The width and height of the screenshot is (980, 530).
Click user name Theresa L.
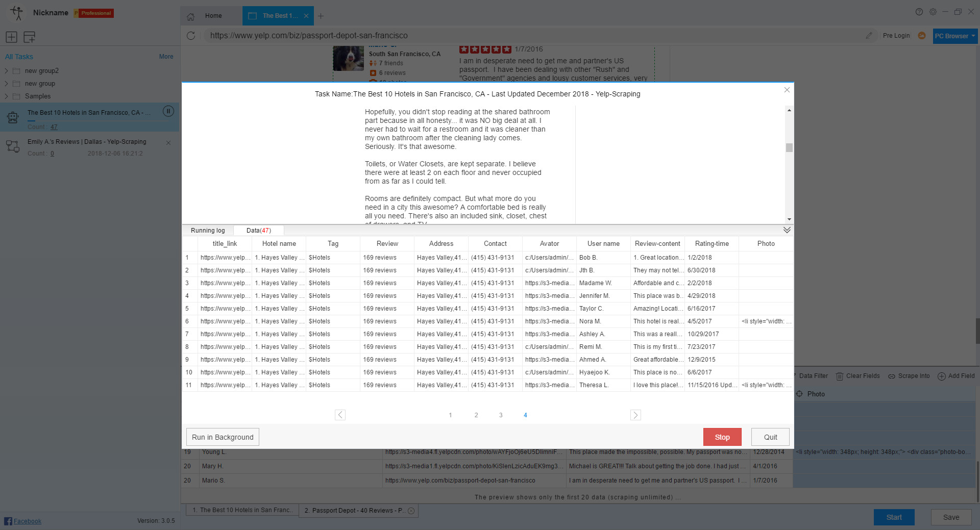pyautogui.click(x=603, y=385)
